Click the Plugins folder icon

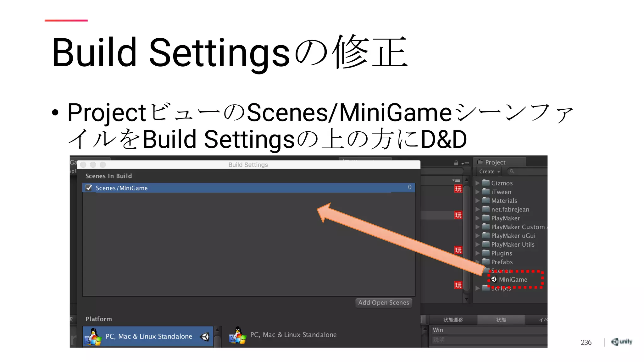tap(486, 253)
